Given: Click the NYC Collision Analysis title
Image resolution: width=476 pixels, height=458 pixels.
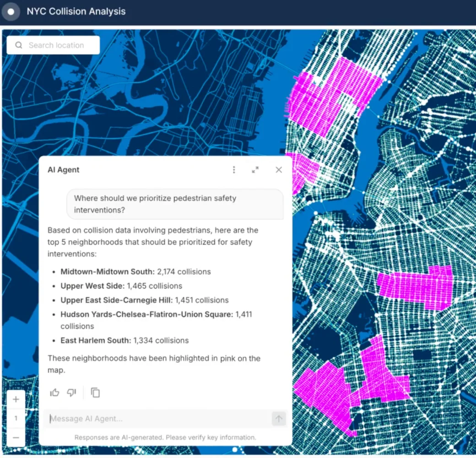Looking at the screenshot, I should point(76,11).
